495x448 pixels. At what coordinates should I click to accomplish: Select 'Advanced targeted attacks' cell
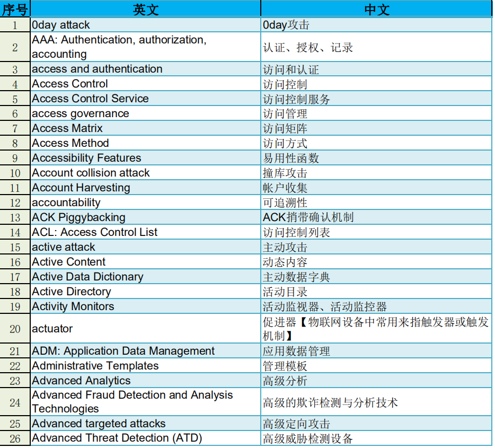[x=146, y=424]
